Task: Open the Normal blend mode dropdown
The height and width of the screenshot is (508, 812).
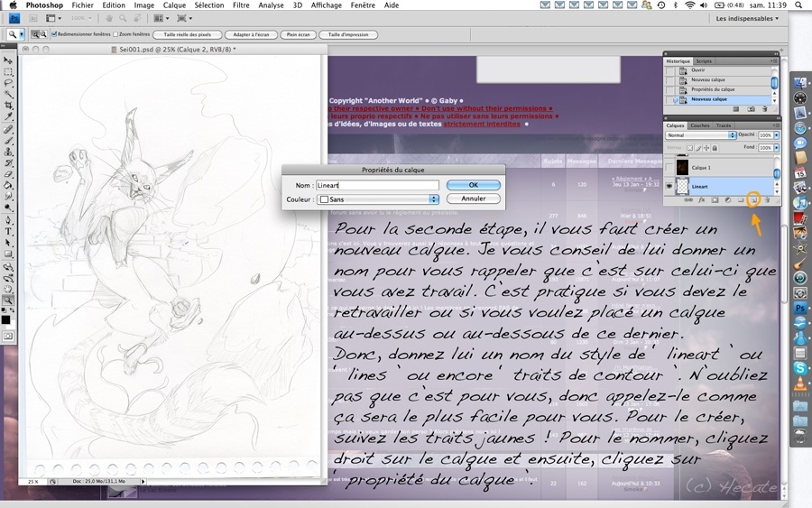Action: (701, 135)
